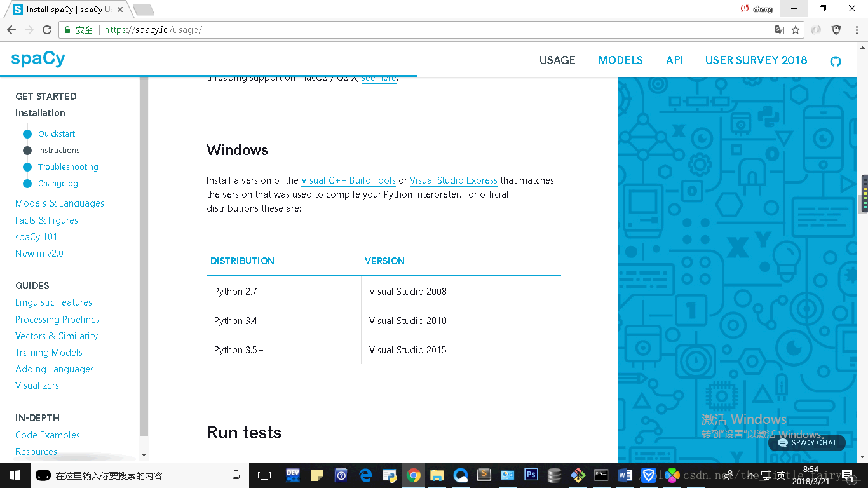Click the browser forward arrow
The height and width of the screenshot is (488, 868).
[x=29, y=30]
